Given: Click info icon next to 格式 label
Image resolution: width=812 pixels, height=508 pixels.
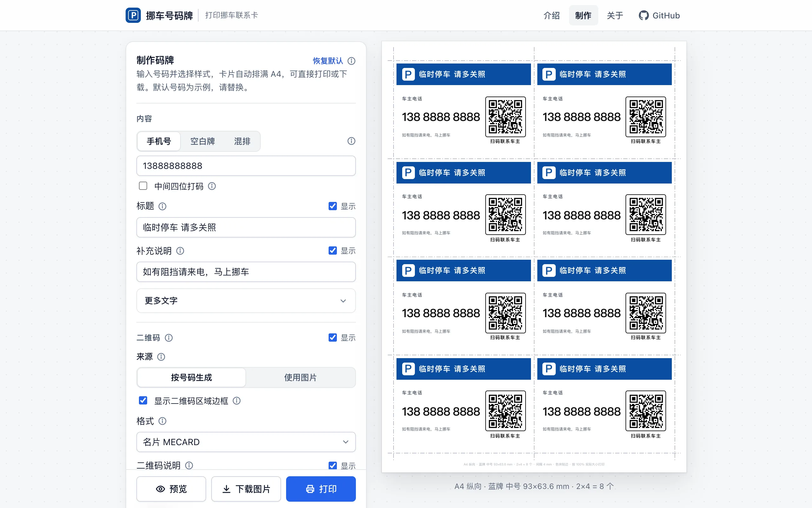Looking at the screenshot, I should click(162, 421).
